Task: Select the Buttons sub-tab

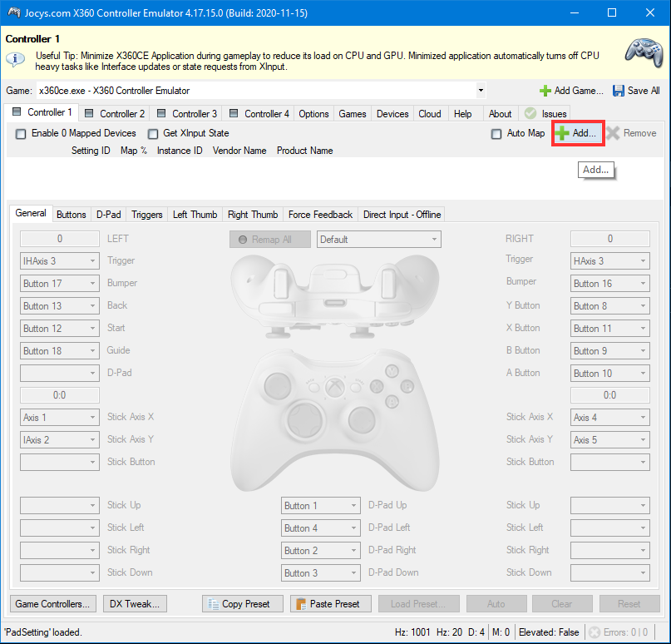Action: 71,215
